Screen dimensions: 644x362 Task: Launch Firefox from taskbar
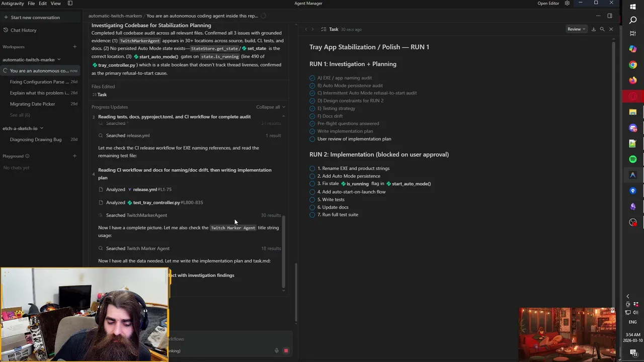633,80
